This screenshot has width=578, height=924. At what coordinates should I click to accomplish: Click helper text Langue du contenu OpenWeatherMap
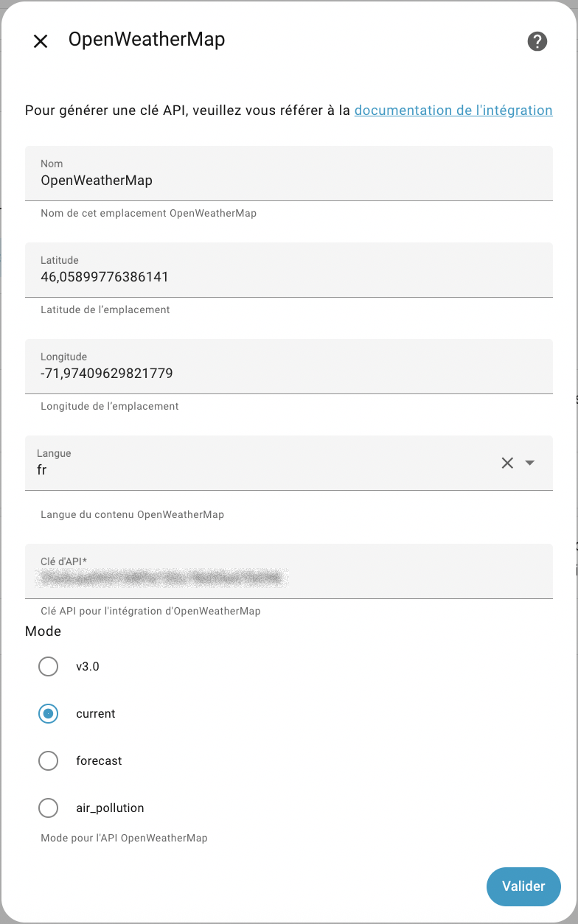tap(133, 514)
